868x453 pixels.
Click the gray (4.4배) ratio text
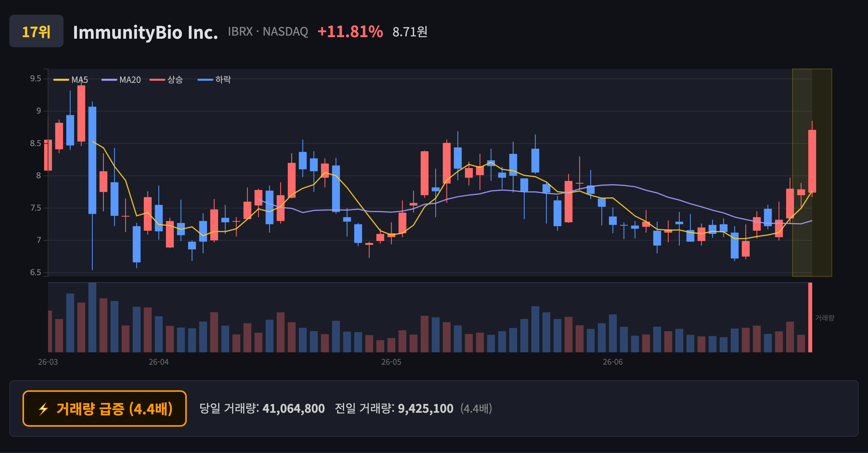(x=476, y=409)
